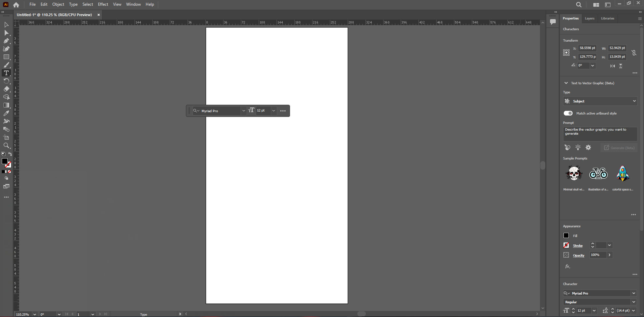Open the File menu

click(33, 5)
